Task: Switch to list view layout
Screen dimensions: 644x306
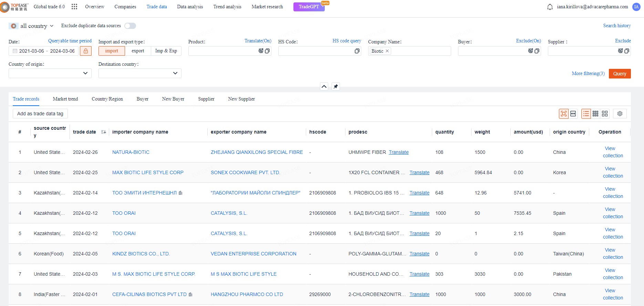Action: click(586, 114)
